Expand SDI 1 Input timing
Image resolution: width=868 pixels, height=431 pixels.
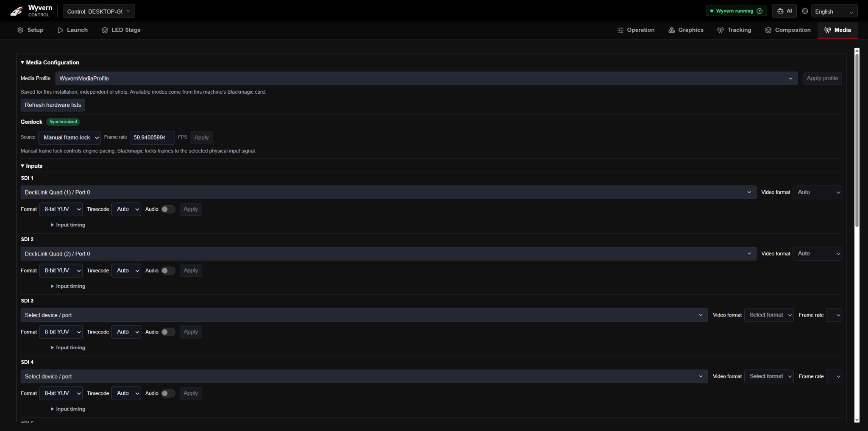click(68, 225)
